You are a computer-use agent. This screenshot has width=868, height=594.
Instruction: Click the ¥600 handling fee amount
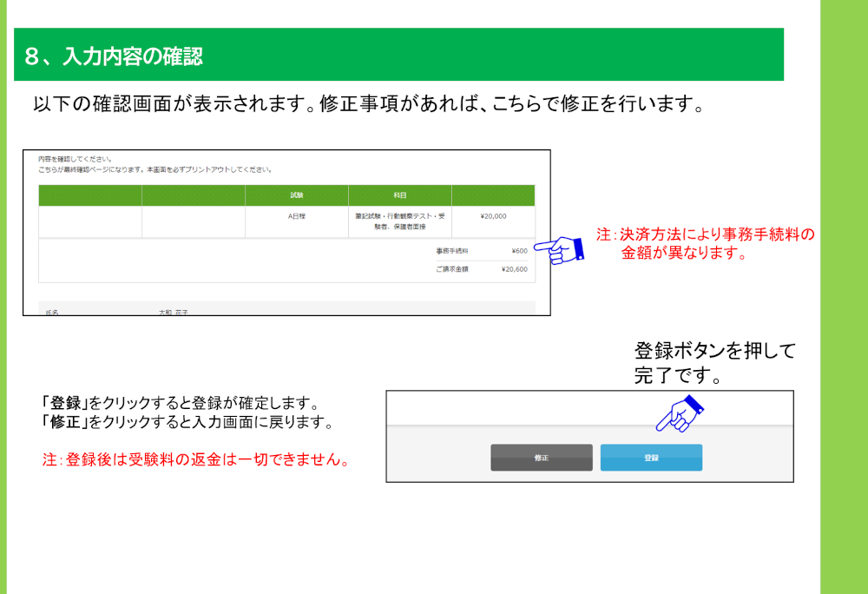[519, 251]
